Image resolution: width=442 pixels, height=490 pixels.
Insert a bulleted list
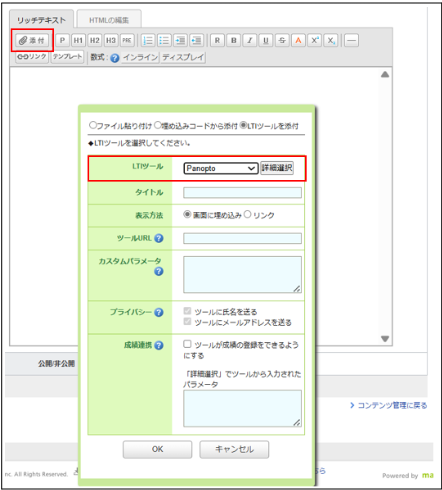coord(164,40)
